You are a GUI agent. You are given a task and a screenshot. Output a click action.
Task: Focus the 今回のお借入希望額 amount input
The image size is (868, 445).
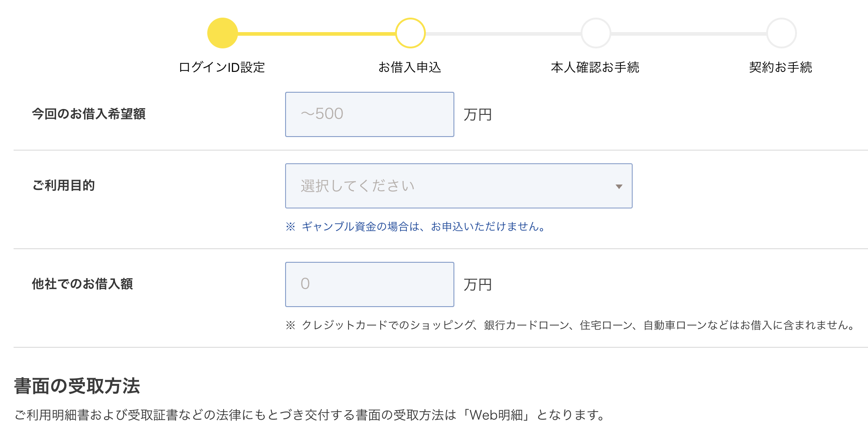(369, 114)
